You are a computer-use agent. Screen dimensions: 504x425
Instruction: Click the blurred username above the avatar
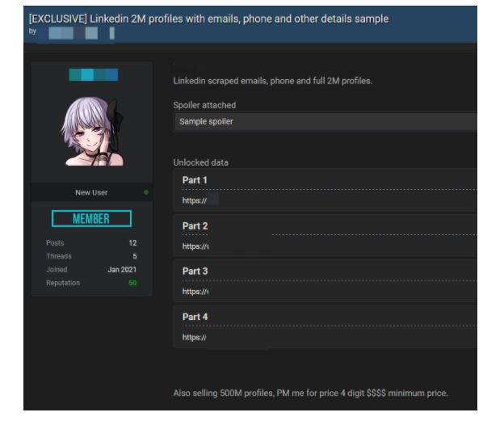pos(93,74)
